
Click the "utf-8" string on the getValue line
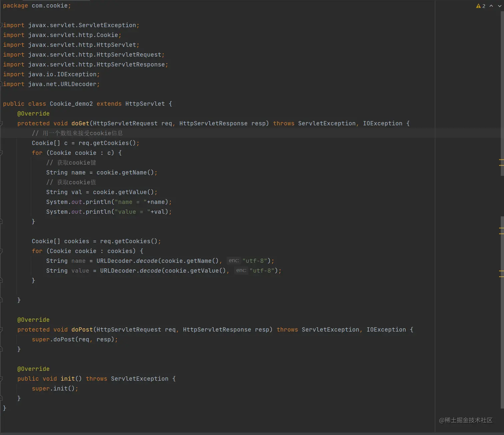pos(262,271)
